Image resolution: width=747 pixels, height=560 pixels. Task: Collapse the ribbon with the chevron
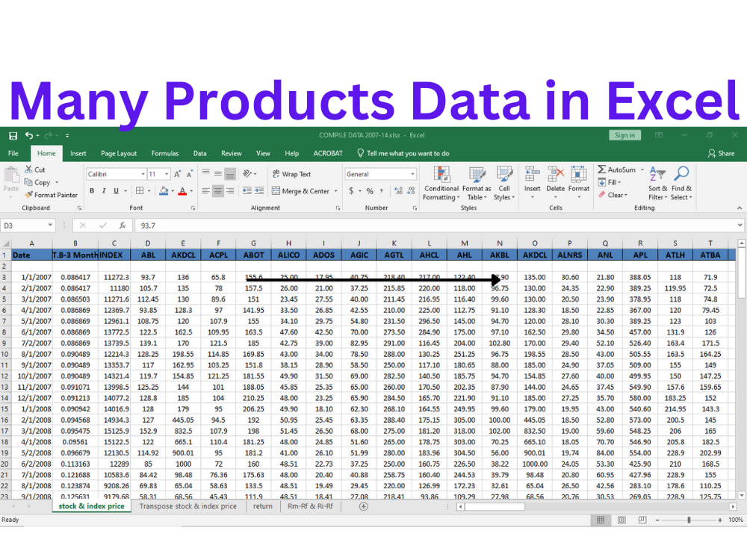739,208
